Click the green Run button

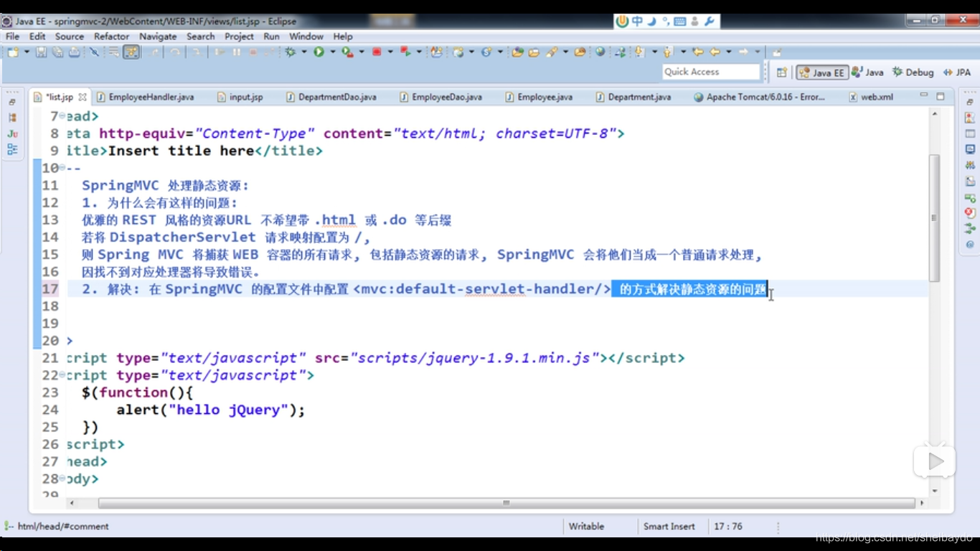tap(319, 52)
